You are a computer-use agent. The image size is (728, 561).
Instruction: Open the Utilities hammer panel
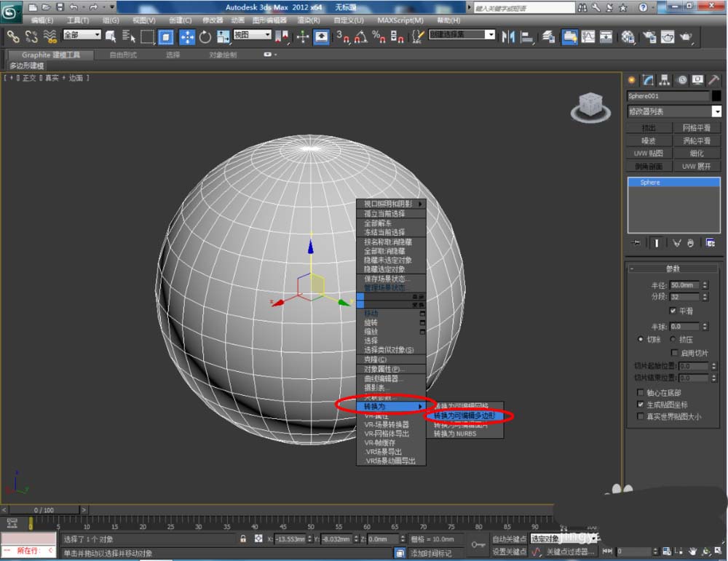point(715,80)
